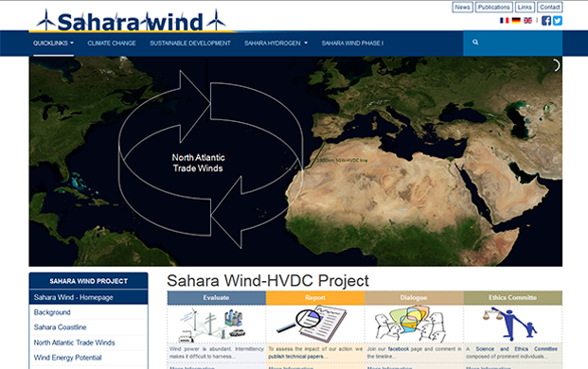Open the Contact button
Screen dimensions: 588x369
pos(550,8)
